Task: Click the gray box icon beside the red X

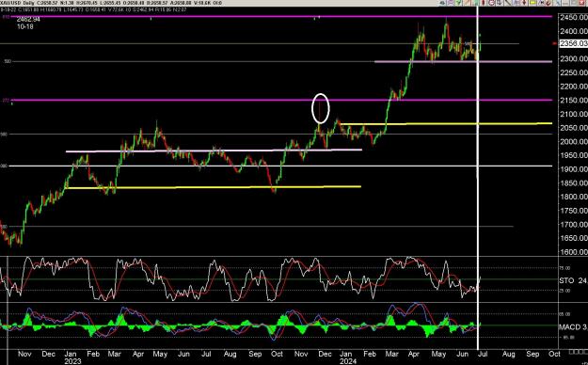Action: click(x=573, y=3)
